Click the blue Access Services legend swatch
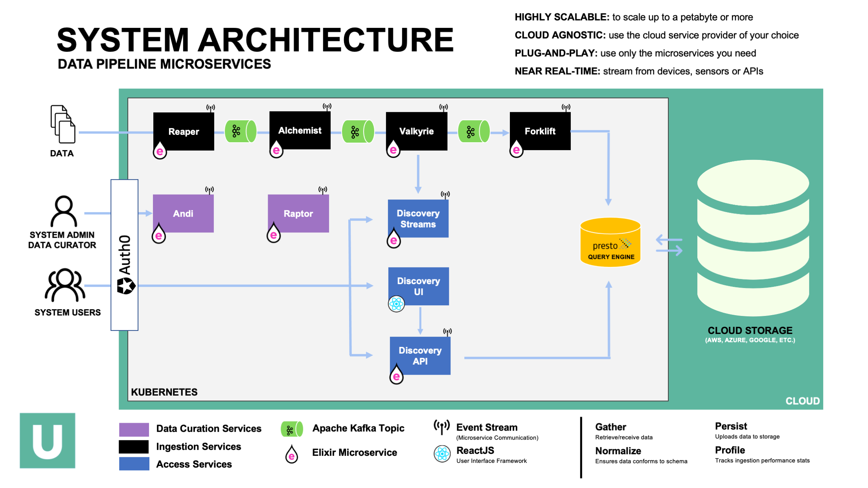The width and height of the screenshot is (868, 488). coord(134,464)
